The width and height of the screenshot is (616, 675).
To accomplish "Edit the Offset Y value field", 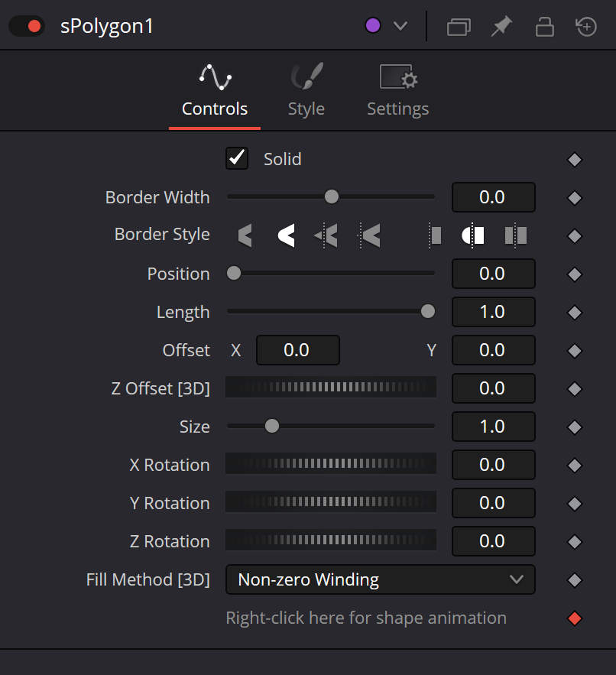I will tap(493, 350).
